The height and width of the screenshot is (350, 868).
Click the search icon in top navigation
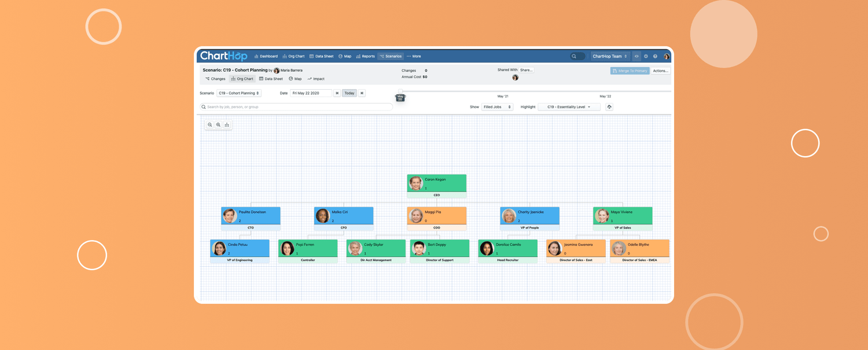click(x=575, y=57)
